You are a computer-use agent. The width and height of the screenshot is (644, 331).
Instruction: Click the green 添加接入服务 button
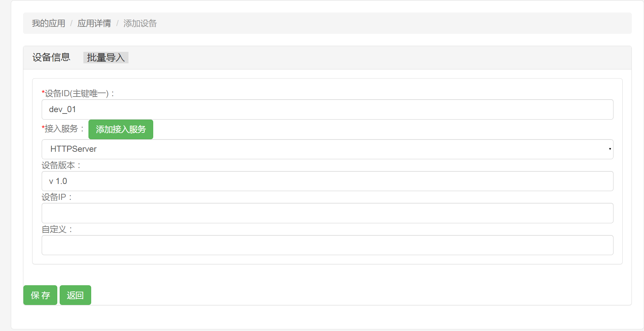[121, 129]
